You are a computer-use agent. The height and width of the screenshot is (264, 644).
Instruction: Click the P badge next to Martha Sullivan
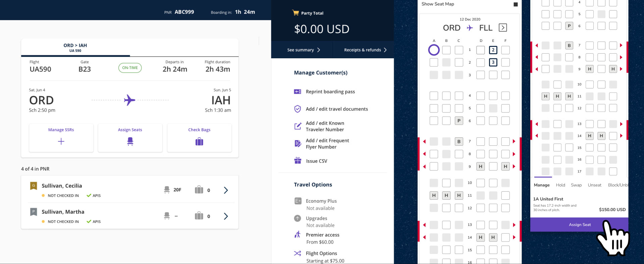[x=34, y=212]
